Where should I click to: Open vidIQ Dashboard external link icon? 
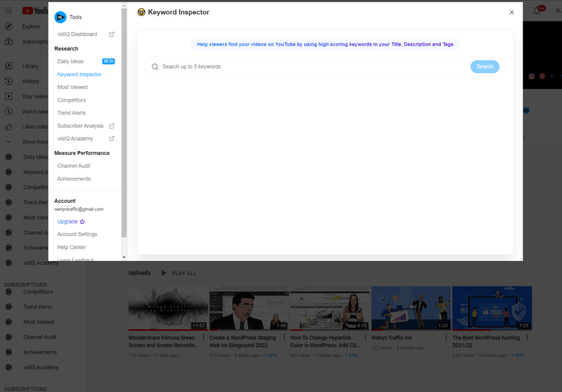pyautogui.click(x=112, y=34)
